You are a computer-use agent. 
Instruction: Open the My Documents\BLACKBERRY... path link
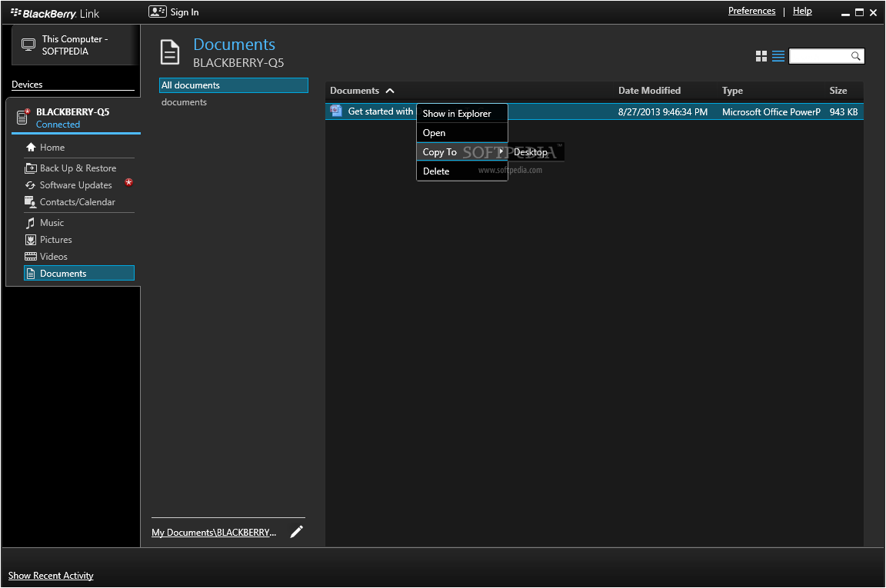(x=214, y=532)
